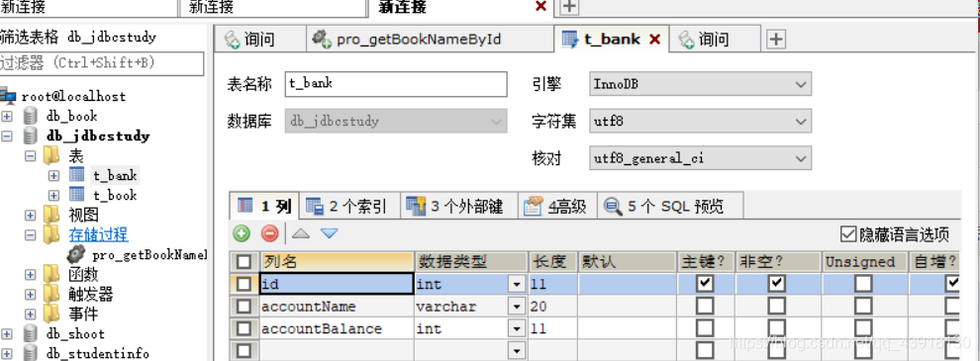Toggle 隐藏语言选项 checkbox

click(x=847, y=234)
